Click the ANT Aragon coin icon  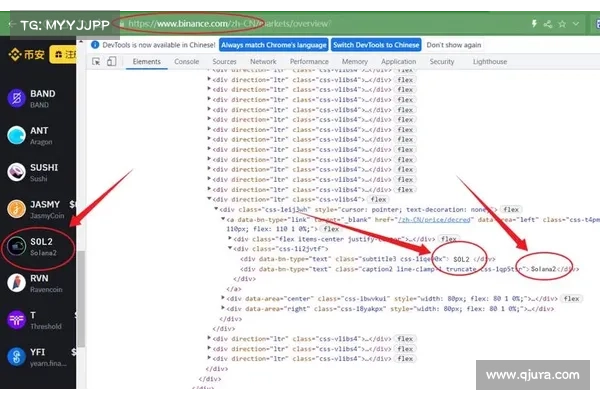[16, 135]
